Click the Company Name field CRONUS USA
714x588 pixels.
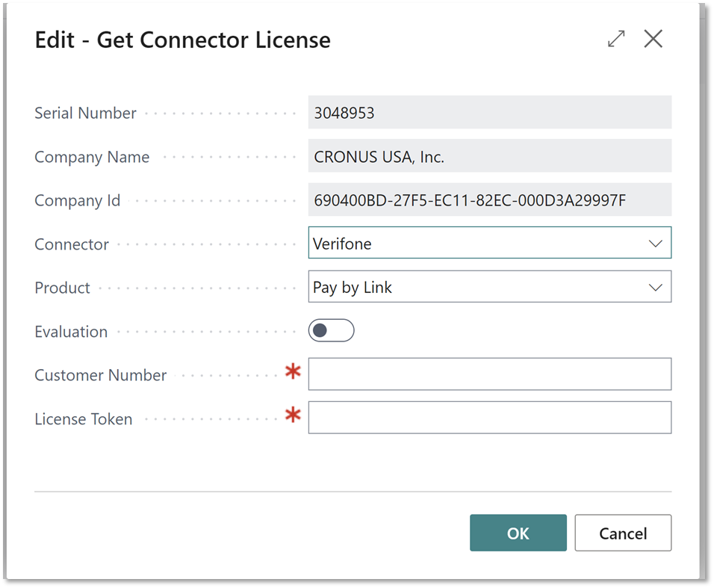[489, 155]
